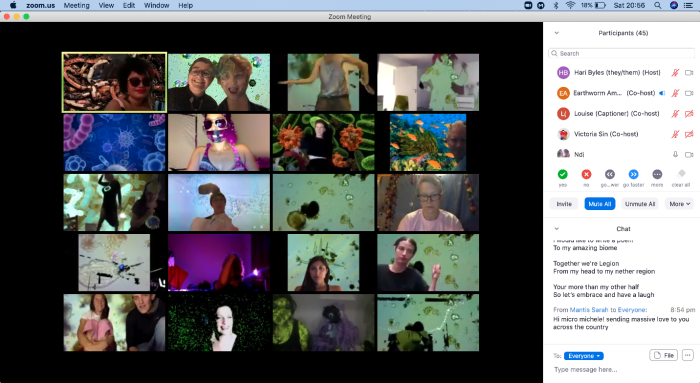
Task: Click the 'more' reactions ellipsis icon
Action: point(657,174)
